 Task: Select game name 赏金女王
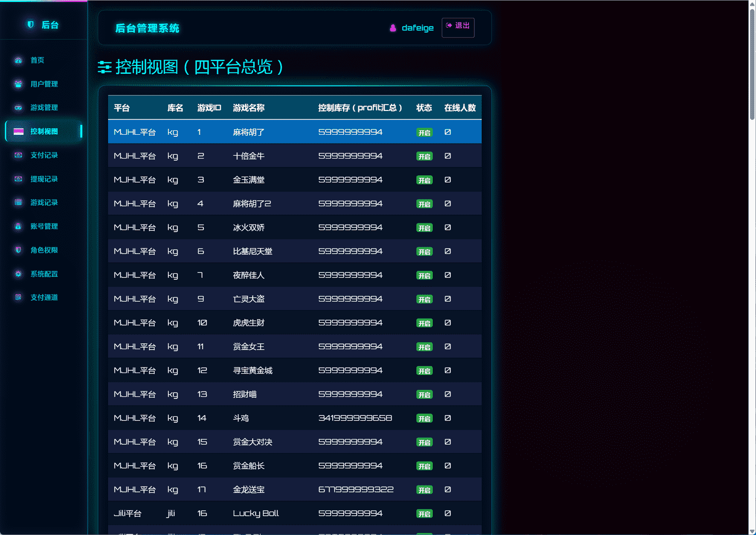[249, 347]
